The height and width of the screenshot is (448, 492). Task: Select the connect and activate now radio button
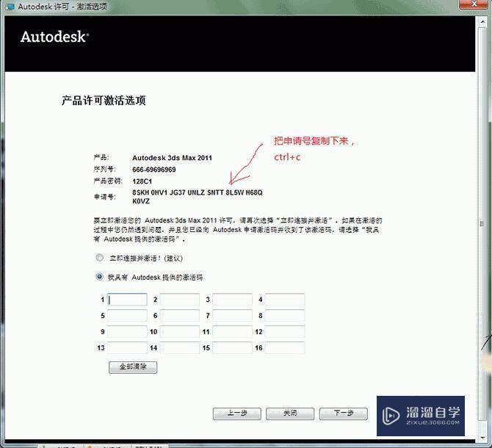pyautogui.click(x=99, y=258)
